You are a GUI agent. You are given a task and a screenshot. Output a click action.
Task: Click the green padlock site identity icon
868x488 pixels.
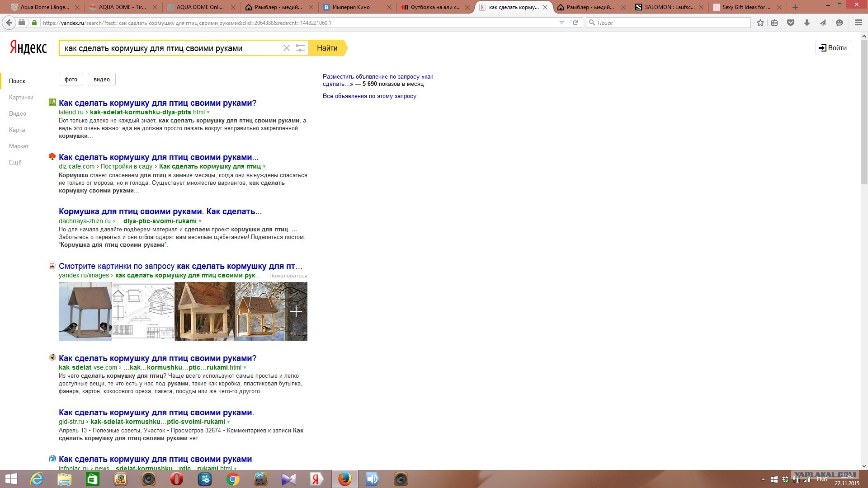(34, 23)
